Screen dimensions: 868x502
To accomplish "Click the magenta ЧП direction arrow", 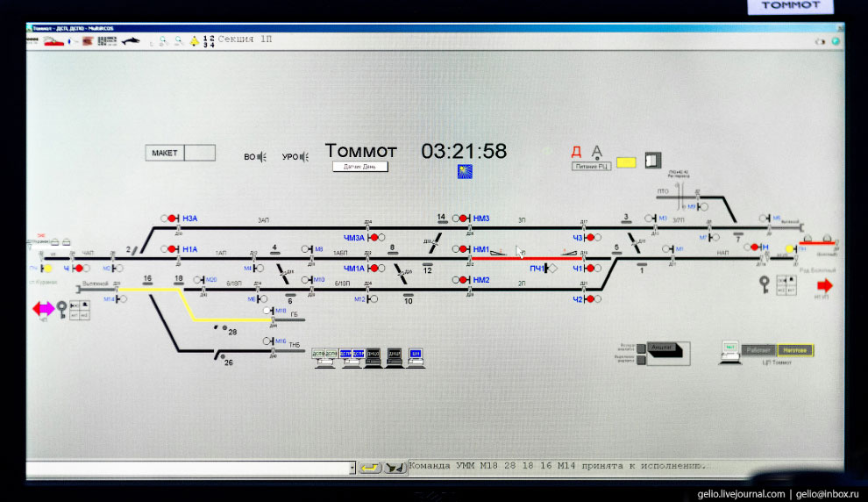I will tap(43, 309).
